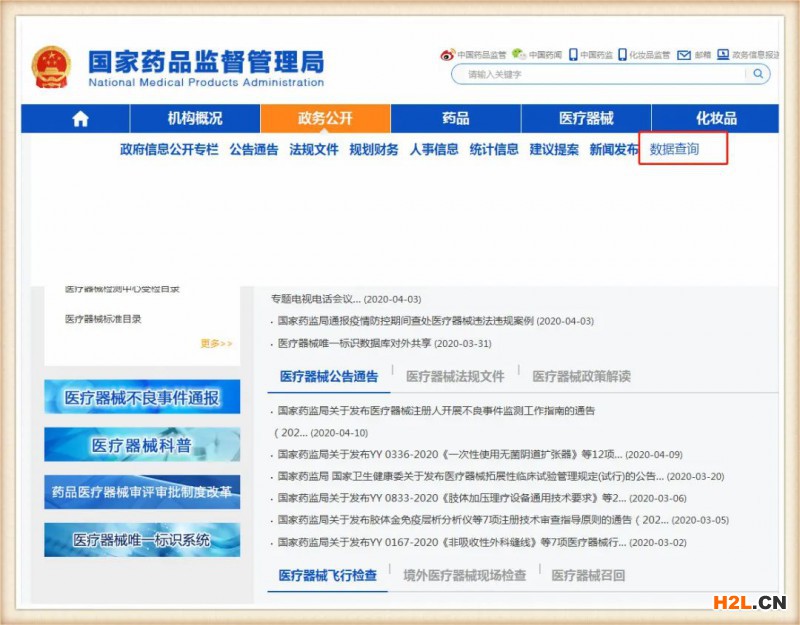Open the WeChat icon for 中国药闻
The image size is (800, 625).
[519, 54]
